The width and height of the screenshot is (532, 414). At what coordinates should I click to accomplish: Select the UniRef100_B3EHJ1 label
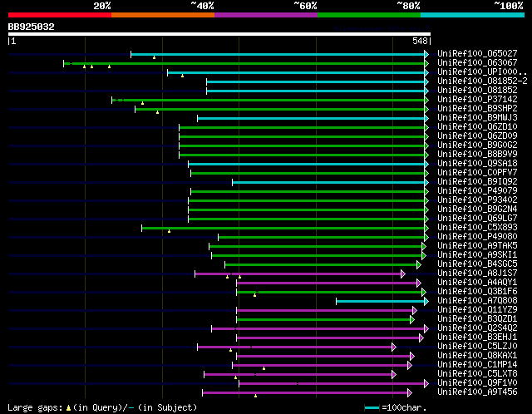point(477,338)
